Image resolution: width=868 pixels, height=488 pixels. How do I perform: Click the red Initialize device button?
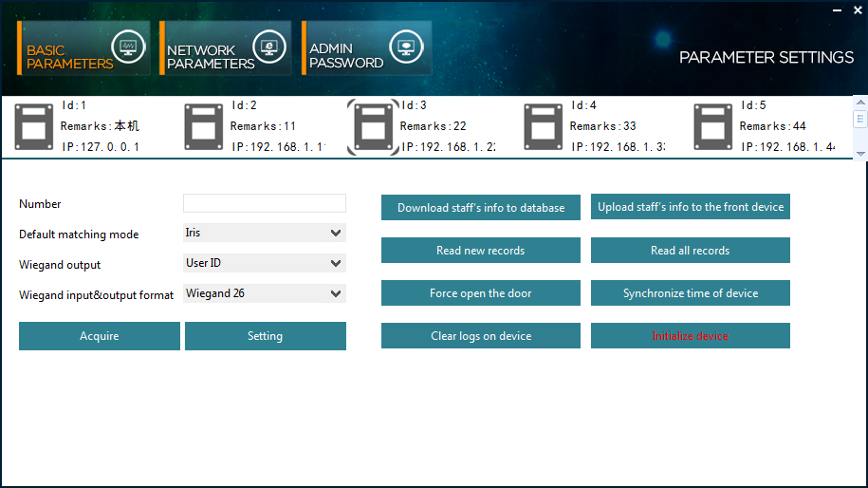690,336
